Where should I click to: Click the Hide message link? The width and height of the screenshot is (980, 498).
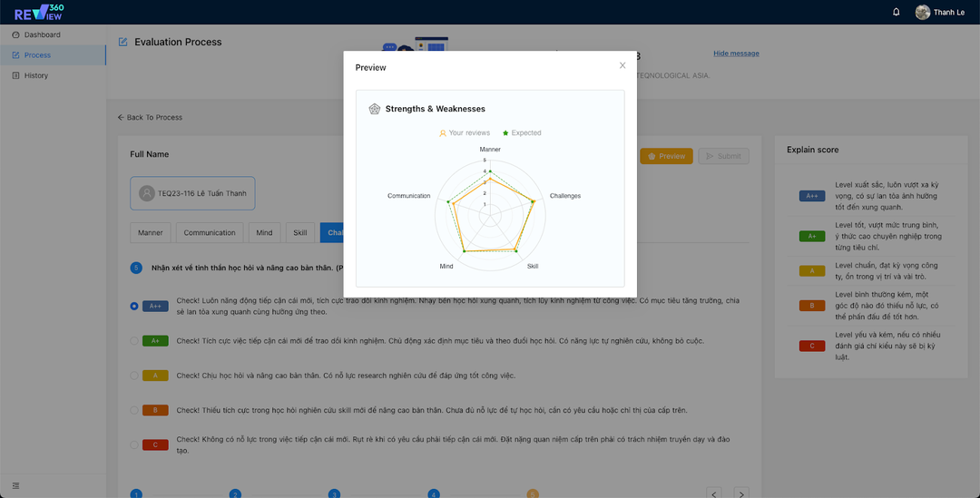736,54
